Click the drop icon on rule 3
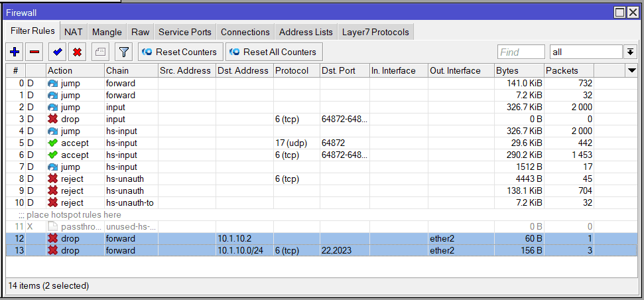Image resolution: width=644 pixels, height=300 pixels. (53, 119)
